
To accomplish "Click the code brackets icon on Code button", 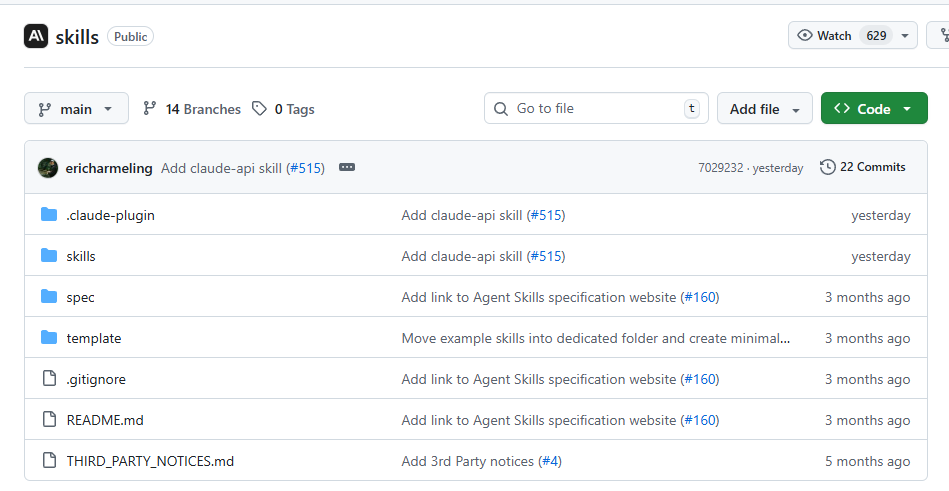I will coord(841,108).
